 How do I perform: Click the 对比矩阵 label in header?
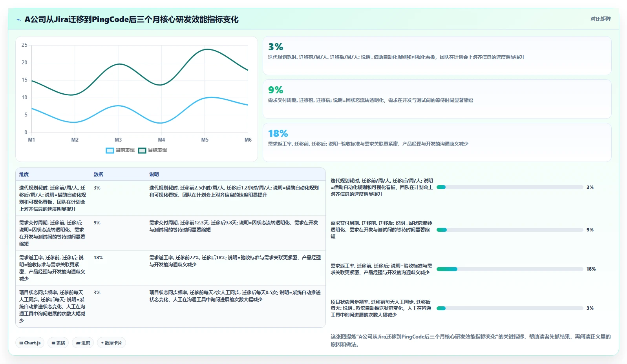(x=600, y=19)
